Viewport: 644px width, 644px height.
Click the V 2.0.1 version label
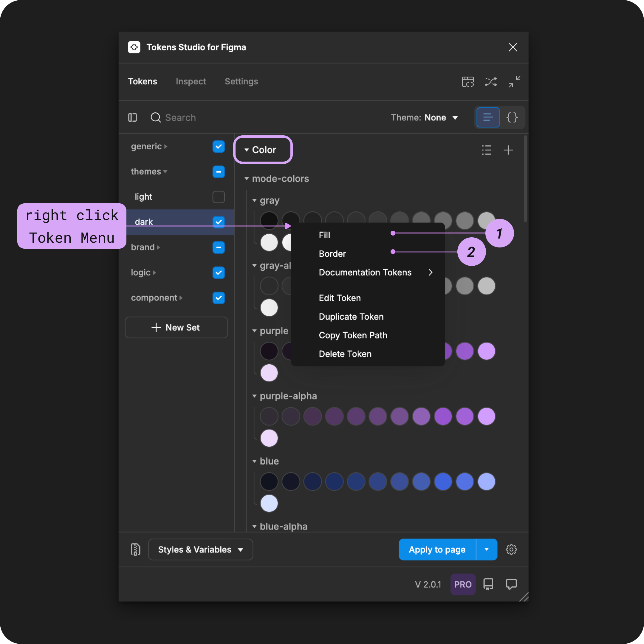coord(428,584)
